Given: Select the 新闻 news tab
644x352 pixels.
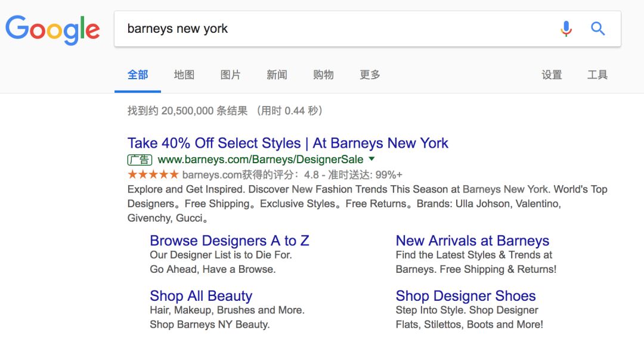Looking at the screenshot, I should click(277, 75).
